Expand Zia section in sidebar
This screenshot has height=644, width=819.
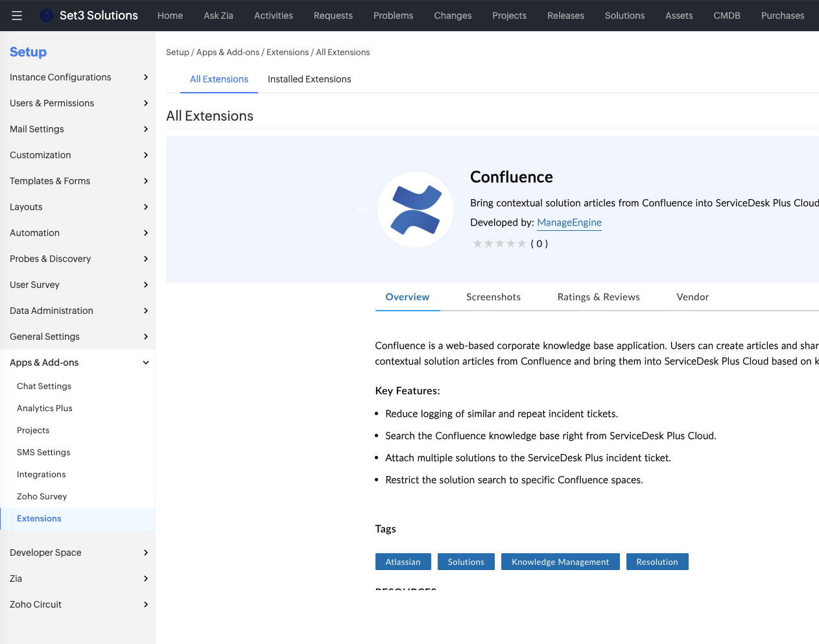pos(78,578)
